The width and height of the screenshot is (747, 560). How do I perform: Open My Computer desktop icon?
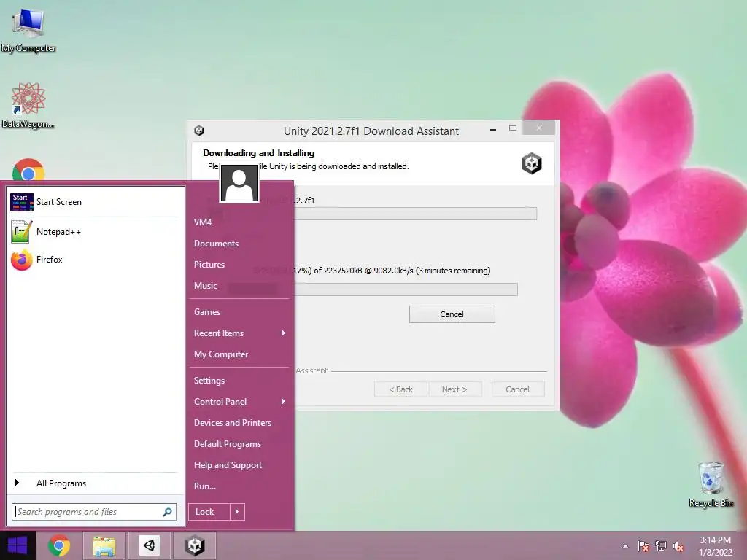(28, 29)
